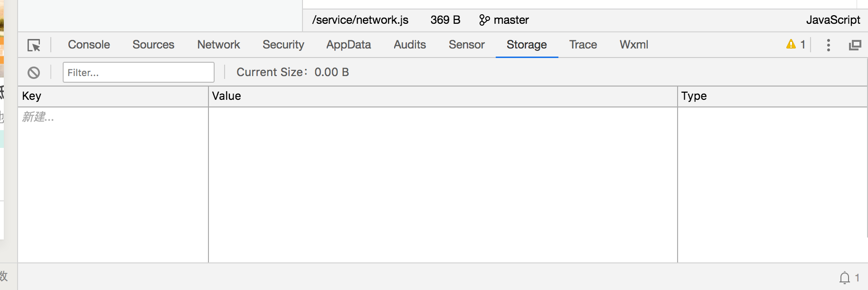Click the undock devtools window icon

[855, 45]
